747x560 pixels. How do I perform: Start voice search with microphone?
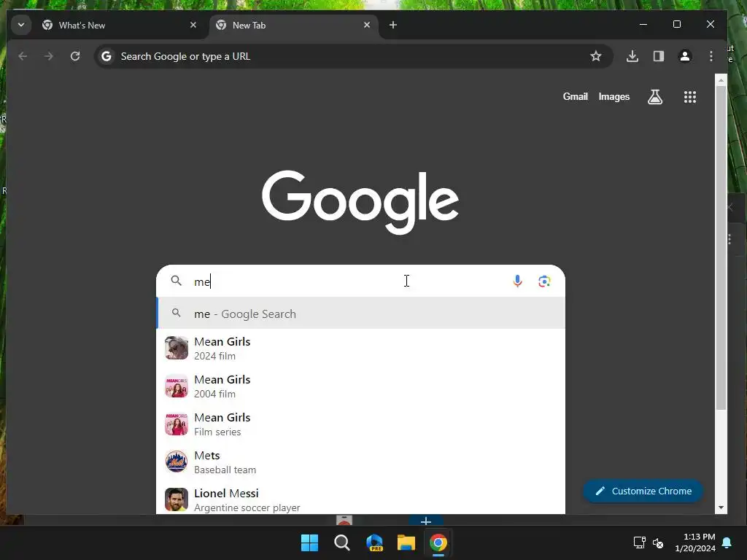517,281
